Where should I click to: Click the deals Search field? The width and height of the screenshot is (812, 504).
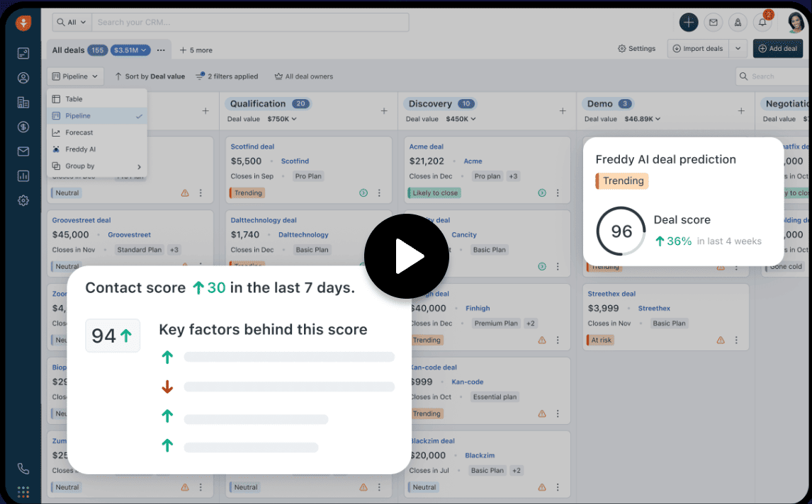(773, 76)
